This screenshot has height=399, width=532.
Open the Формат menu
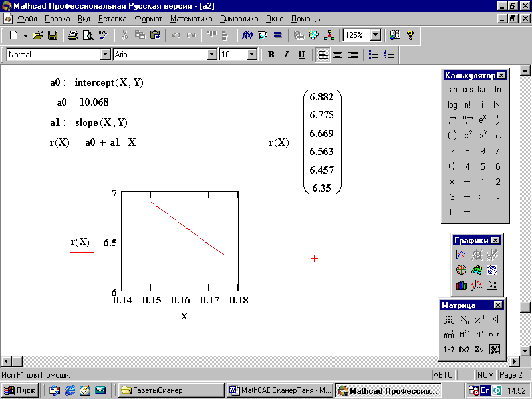(x=148, y=19)
